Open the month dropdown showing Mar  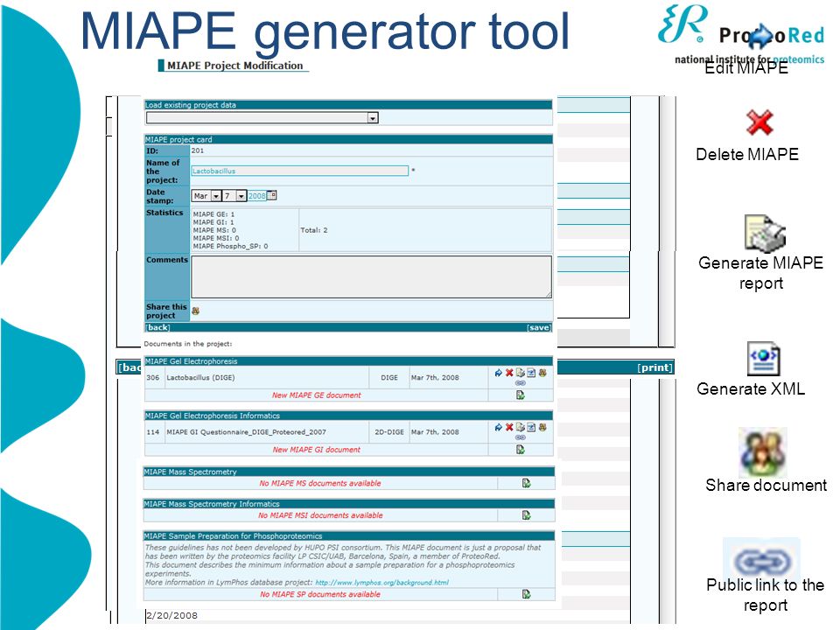click(x=206, y=196)
